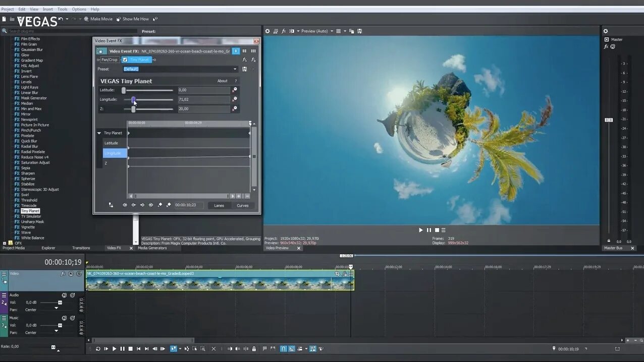This screenshot has width=644, height=362.
Task: Select the Video Output FX icon
Action: click(x=283, y=31)
